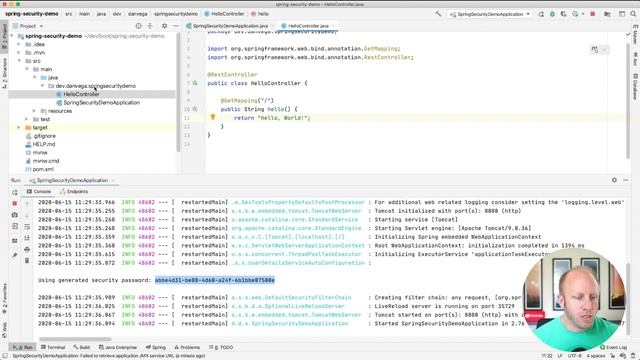
Task: Click the Search Everywhere magnifier icon
Action: [633, 14]
